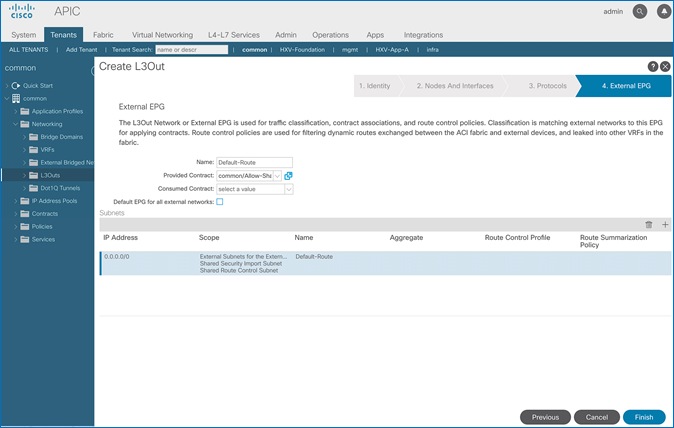674x428 pixels.
Task: Go to wizard step 3. Protocols
Action: click(548, 86)
